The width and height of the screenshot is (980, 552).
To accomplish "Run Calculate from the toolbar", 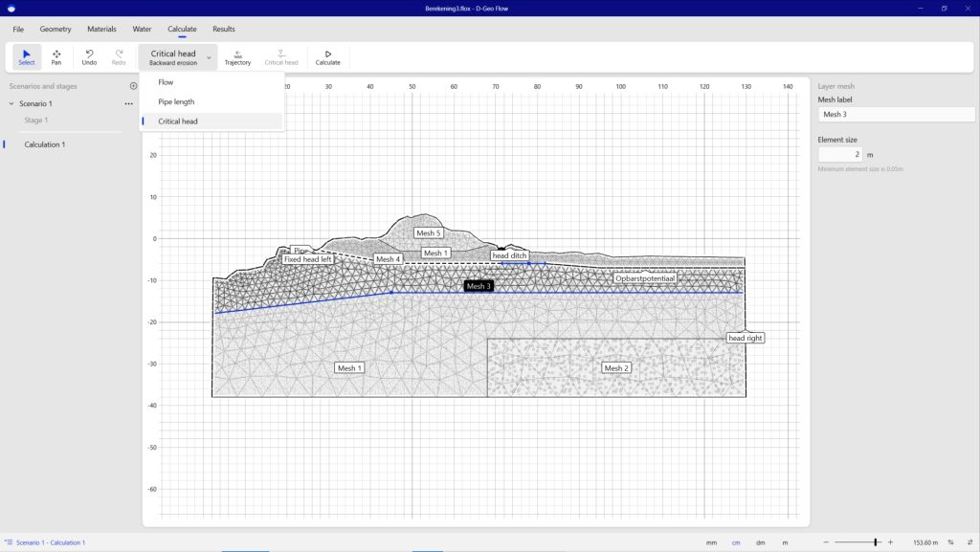I will (x=327, y=57).
